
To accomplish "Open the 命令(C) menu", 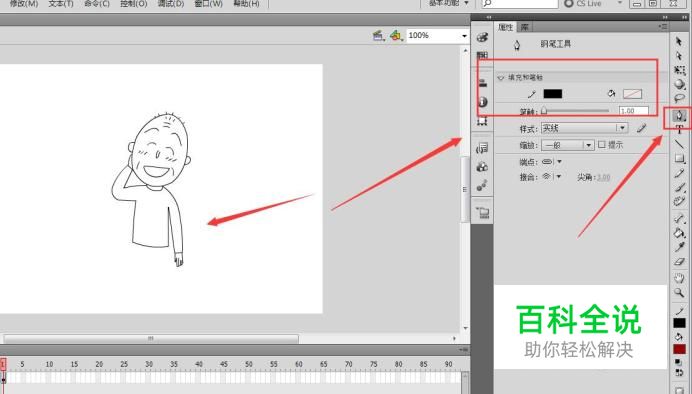I will [97, 4].
